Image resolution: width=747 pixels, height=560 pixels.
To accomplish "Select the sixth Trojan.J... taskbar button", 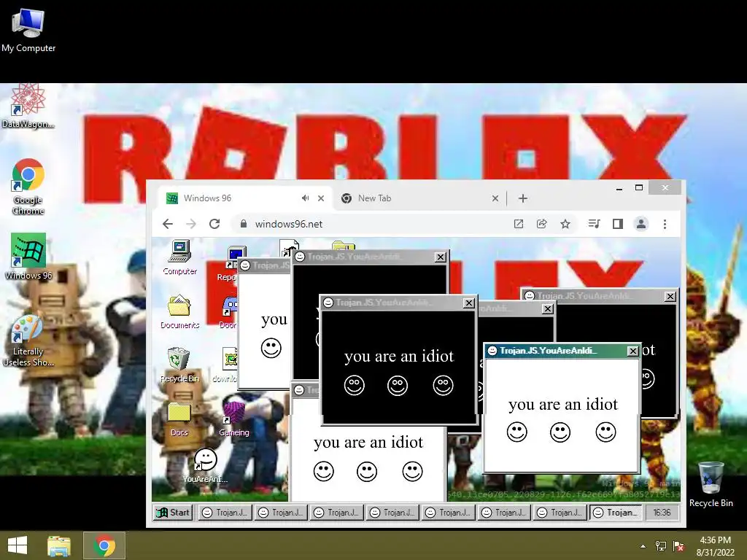I will tap(503, 513).
